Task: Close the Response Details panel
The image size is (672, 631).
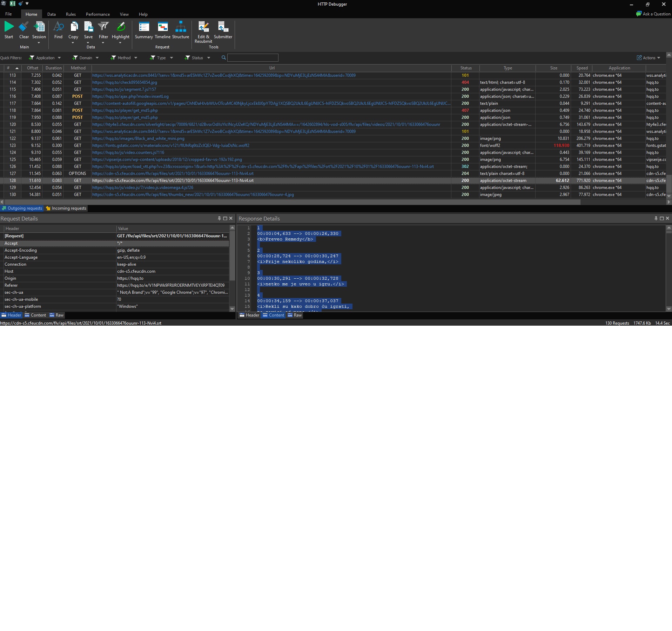Action: [667, 218]
